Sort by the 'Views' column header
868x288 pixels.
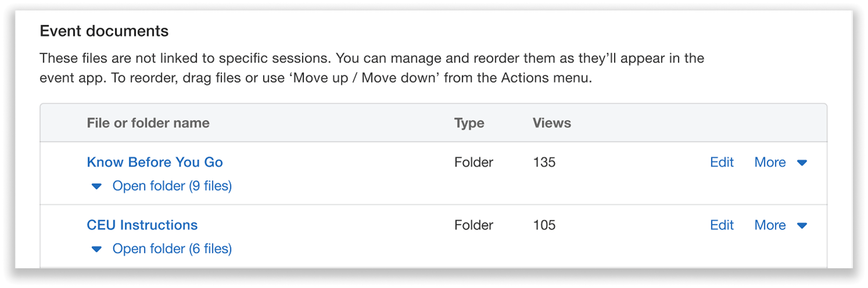coord(552,123)
